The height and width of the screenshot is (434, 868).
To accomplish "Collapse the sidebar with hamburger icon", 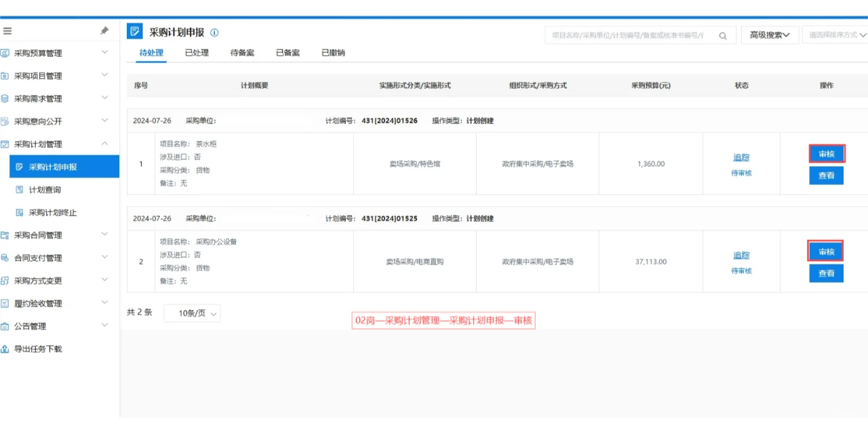I will [7, 31].
